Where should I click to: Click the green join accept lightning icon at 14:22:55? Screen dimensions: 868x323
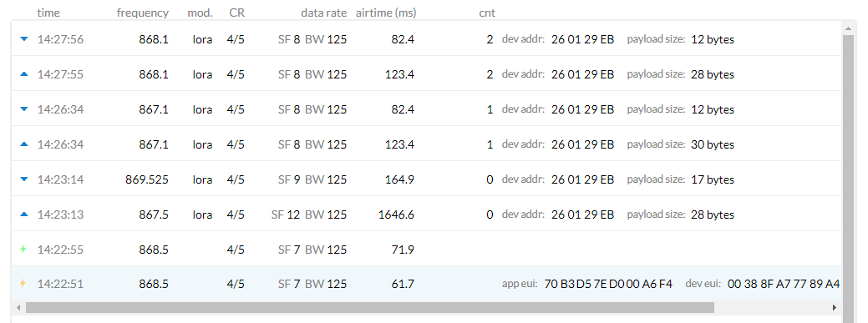[x=23, y=250]
